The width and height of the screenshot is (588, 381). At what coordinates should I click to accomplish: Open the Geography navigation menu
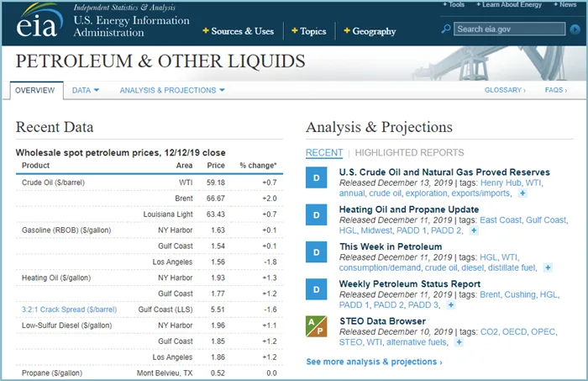coord(370,31)
